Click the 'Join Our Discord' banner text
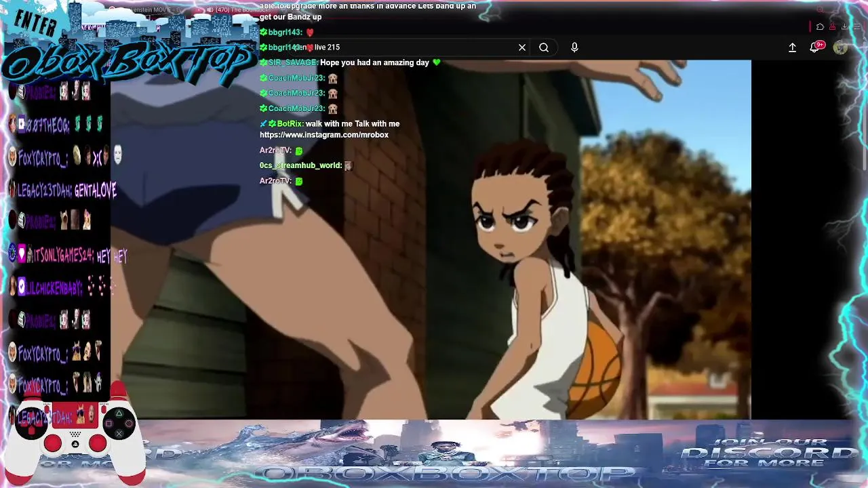The image size is (868, 488). click(769, 453)
